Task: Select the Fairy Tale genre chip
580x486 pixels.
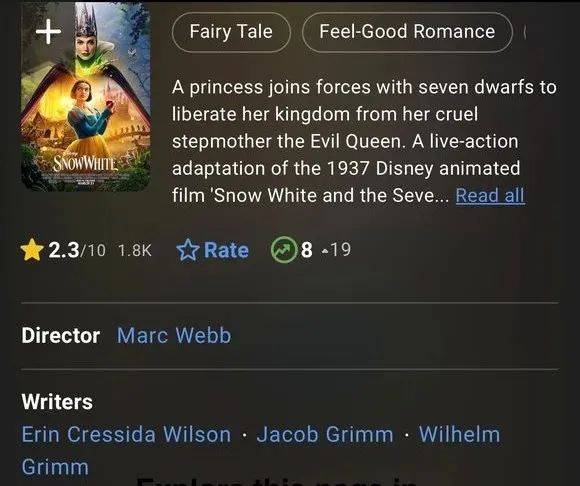Action: (x=231, y=32)
